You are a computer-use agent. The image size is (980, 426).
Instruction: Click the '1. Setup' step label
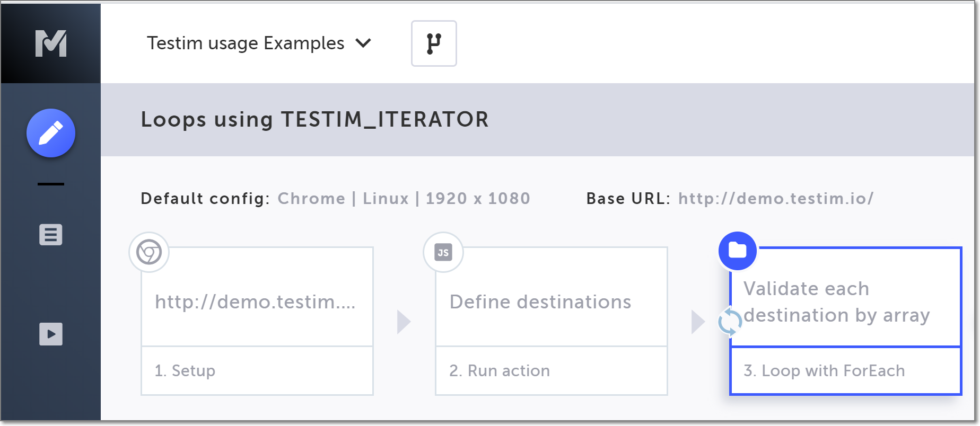tap(185, 370)
